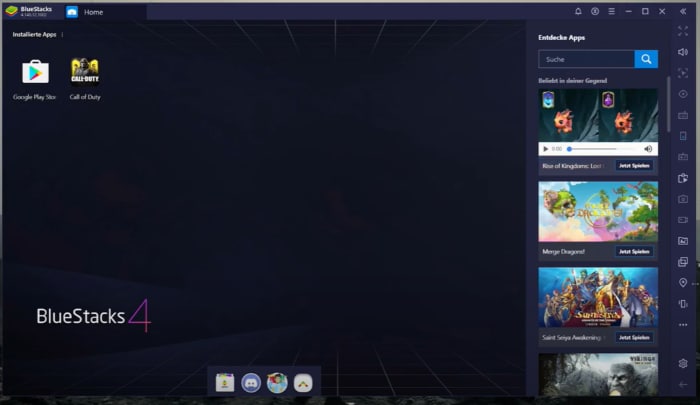Open the account profile icon in title bar

pos(595,12)
